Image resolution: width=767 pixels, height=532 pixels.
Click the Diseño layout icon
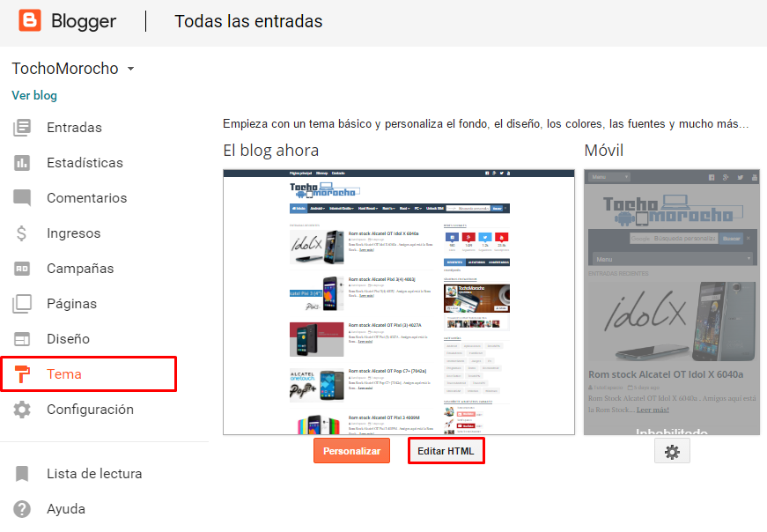22,339
